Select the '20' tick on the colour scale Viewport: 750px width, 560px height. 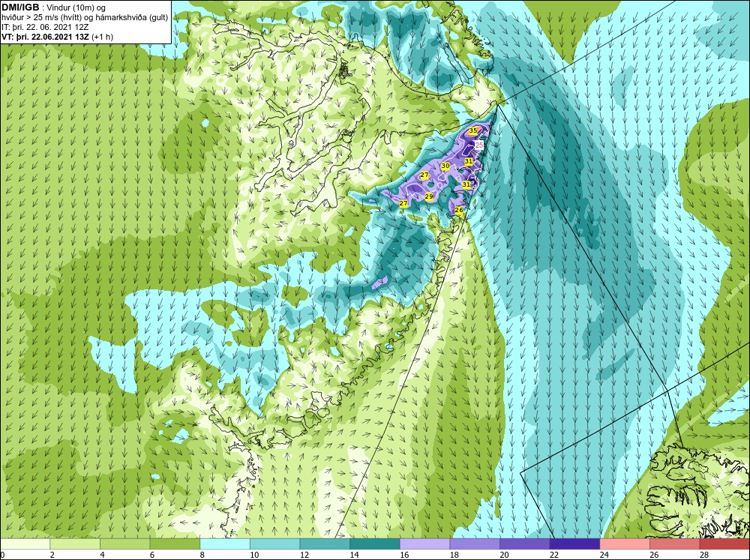[x=504, y=555]
